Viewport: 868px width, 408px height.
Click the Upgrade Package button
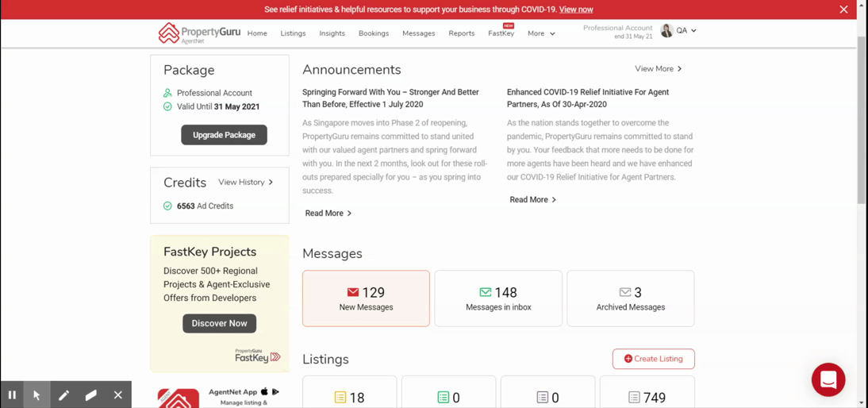coord(225,135)
